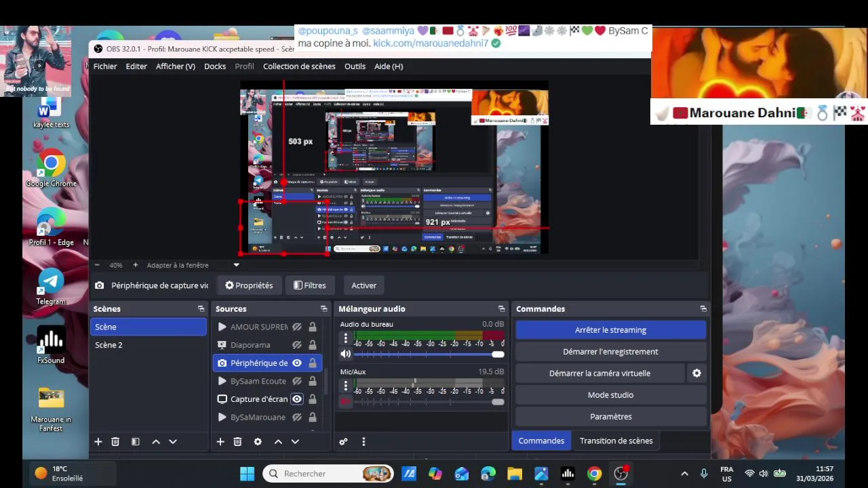Image resolution: width=868 pixels, height=488 pixels.
Task: Undock the Mélangeur audio panel
Action: (x=501, y=308)
